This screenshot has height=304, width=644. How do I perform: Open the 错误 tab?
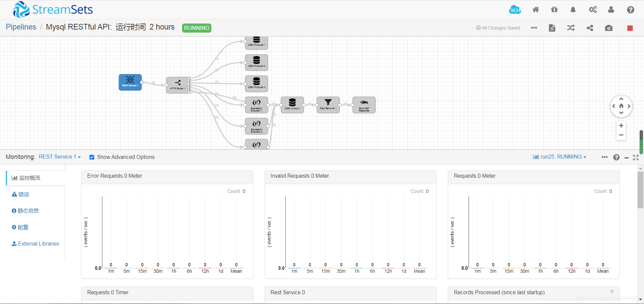[20, 194]
